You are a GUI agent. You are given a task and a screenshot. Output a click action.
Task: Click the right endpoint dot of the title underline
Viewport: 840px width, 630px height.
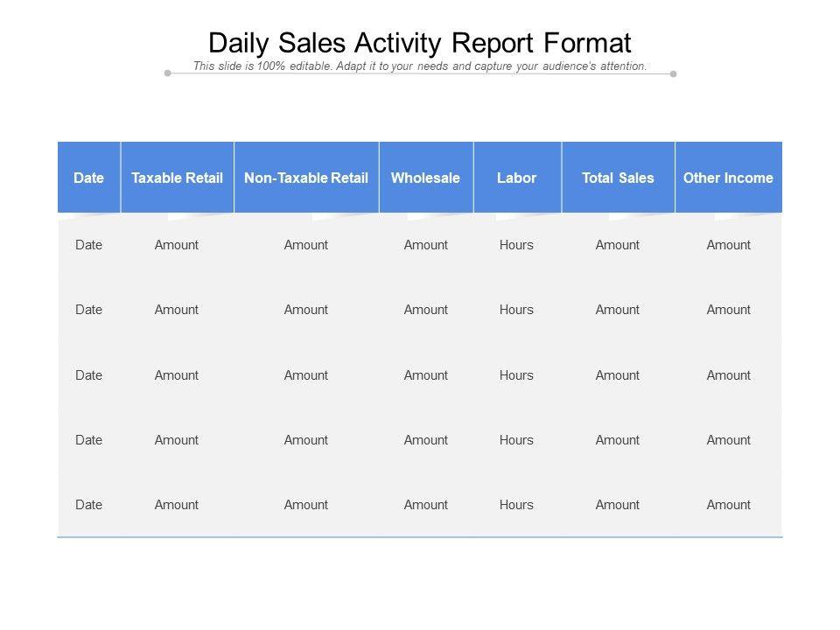coord(673,73)
